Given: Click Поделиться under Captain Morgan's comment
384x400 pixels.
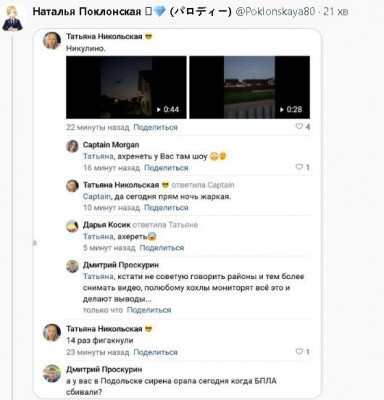Looking at the screenshot, I should [166, 168].
